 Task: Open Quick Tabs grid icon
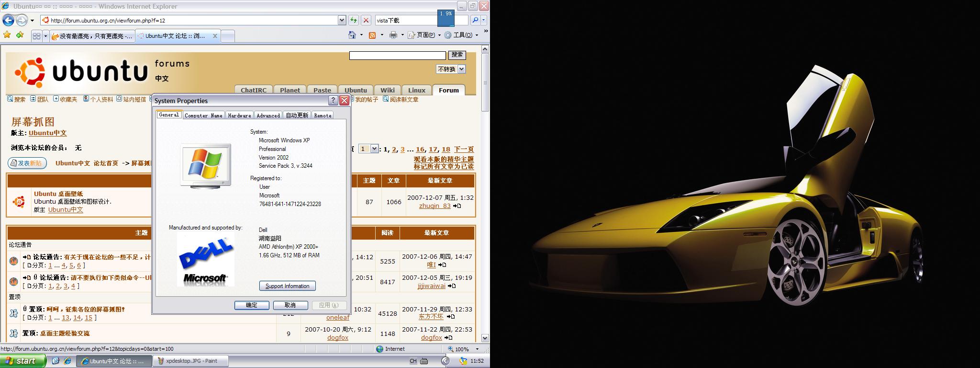pos(36,36)
